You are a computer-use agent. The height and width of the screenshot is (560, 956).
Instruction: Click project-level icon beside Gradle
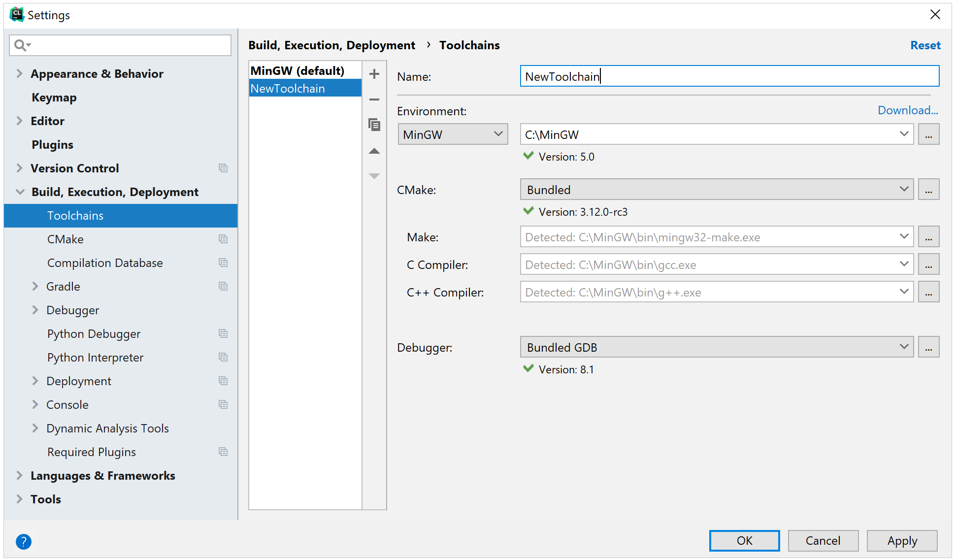tap(223, 286)
